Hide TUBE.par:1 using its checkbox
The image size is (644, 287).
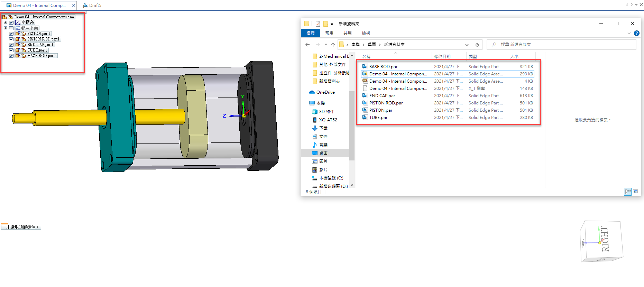coord(11,50)
